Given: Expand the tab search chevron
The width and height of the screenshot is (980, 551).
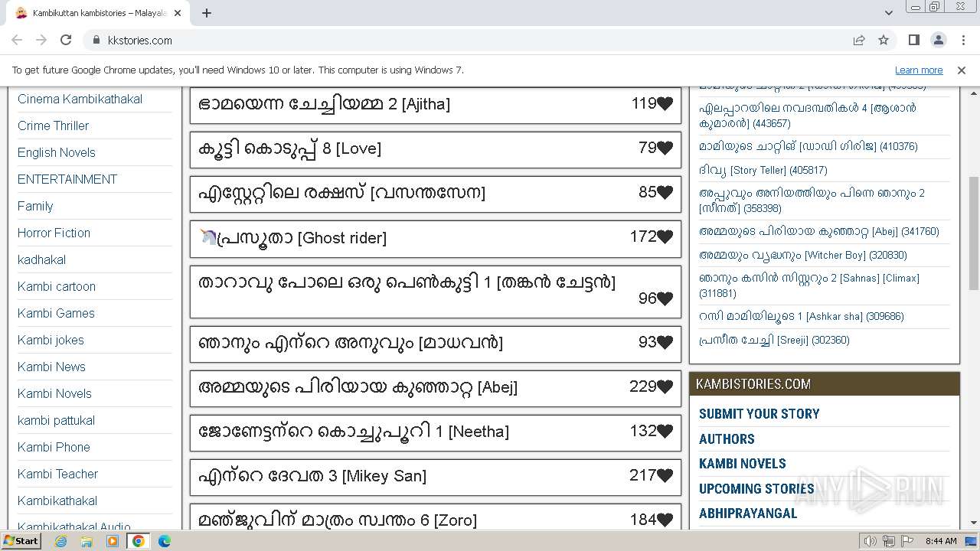Looking at the screenshot, I should point(888,13).
